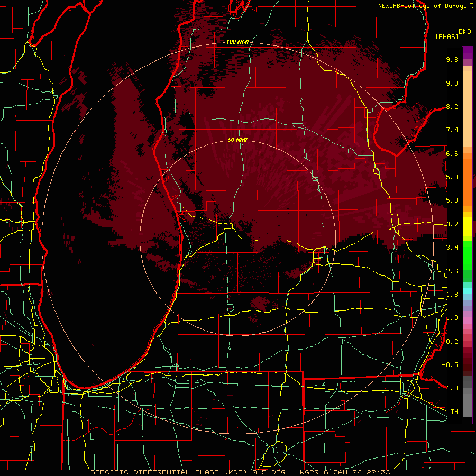The image size is (476, 476).
Task: Select the 9.8 scale value
Action: coord(452,59)
